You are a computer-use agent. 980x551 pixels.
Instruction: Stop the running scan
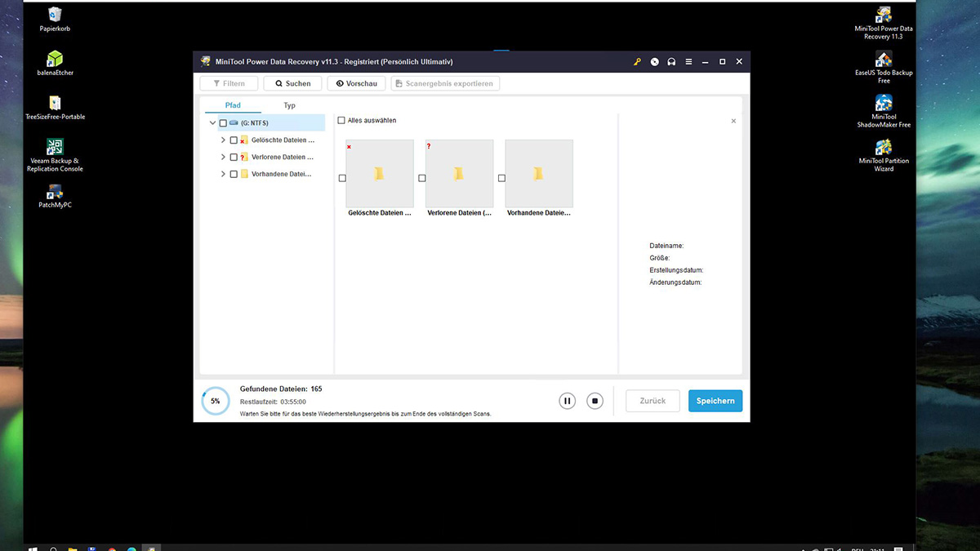pos(595,401)
